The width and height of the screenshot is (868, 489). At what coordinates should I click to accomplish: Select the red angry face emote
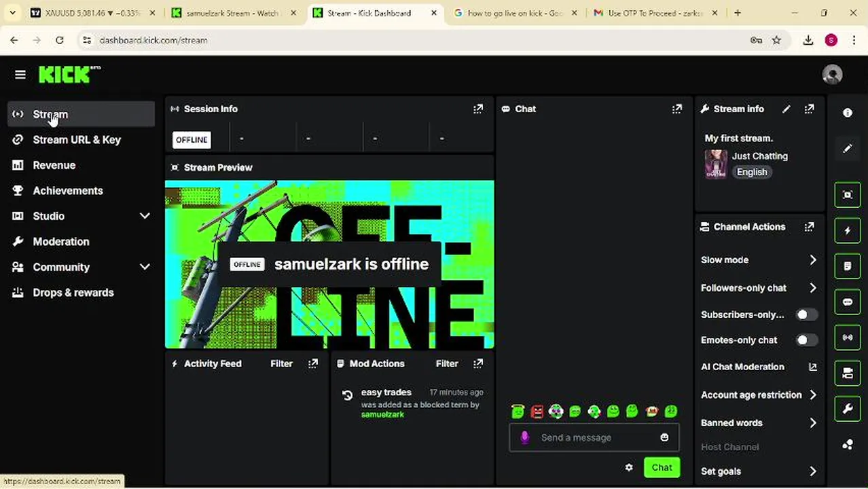[x=537, y=411]
